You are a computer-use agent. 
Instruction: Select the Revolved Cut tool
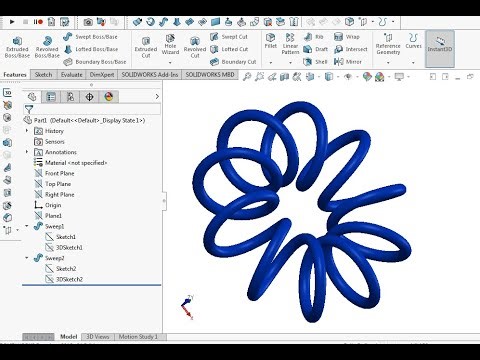(x=195, y=47)
